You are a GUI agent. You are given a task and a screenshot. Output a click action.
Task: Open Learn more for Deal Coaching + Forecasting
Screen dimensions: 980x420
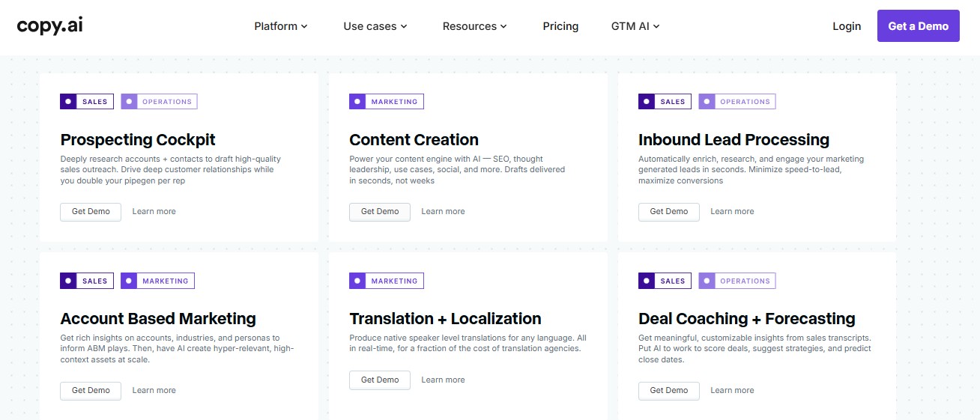coord(732,391)
